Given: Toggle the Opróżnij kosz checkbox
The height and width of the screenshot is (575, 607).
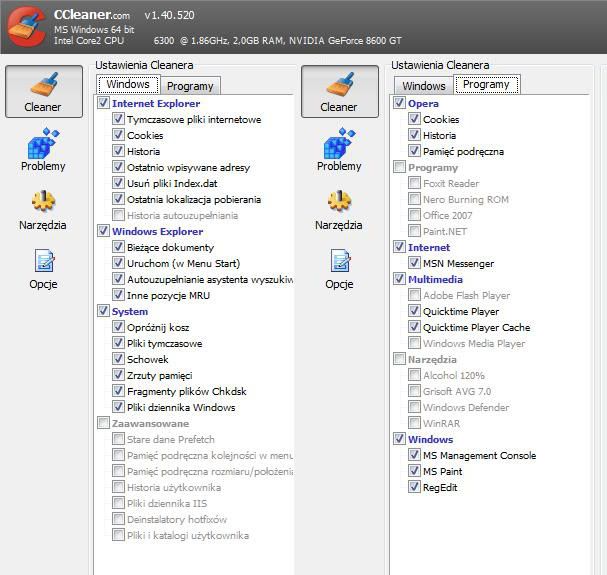Looking at the screenshot, I should click(x=119, y=328).
